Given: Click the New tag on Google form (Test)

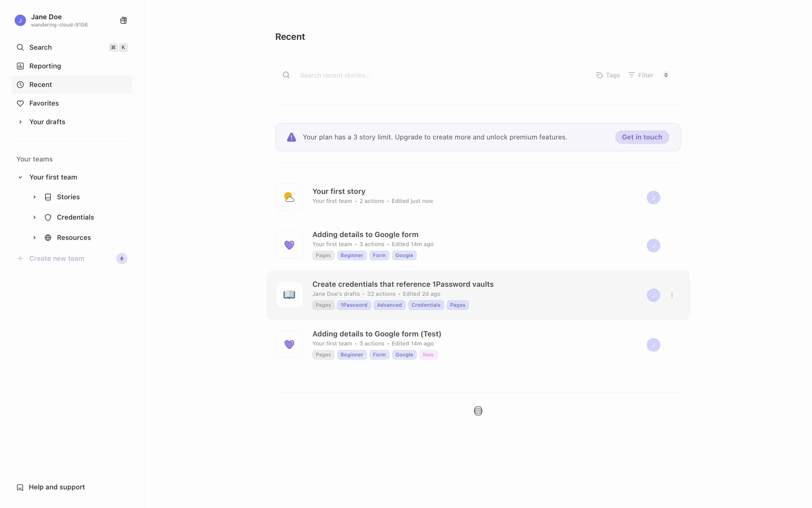Looking at the screenshot, I should click(x=428, y=355).
